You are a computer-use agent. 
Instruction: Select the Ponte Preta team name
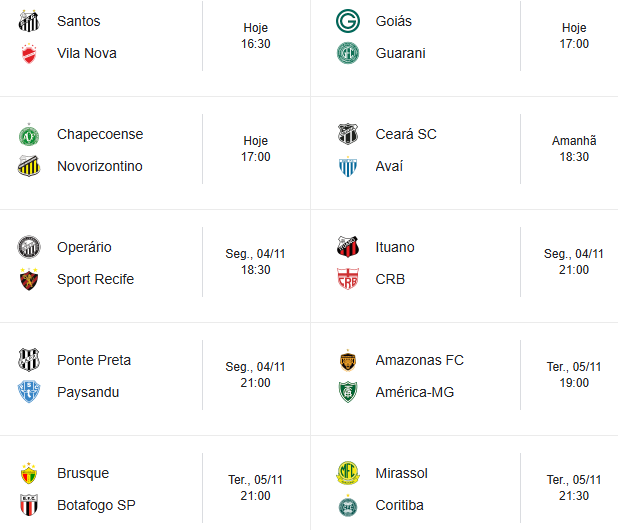tap(94, 360)
